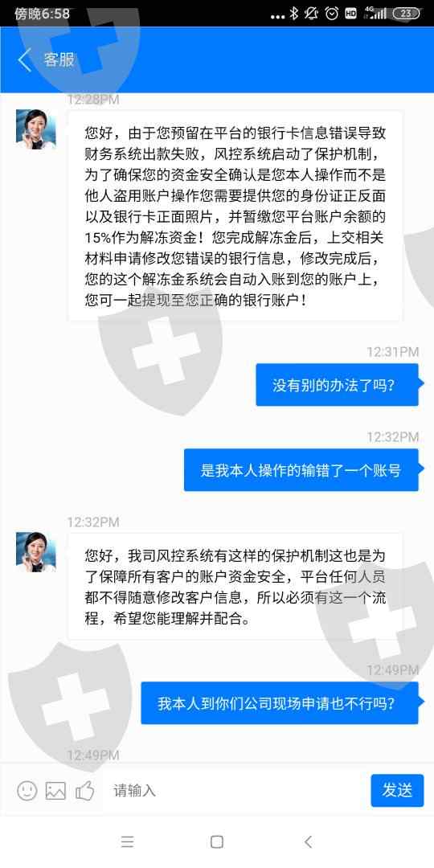Tap the first customer service agent avatar
The width and height of the screenshot is (434, 868).
(x=36, y=129)
